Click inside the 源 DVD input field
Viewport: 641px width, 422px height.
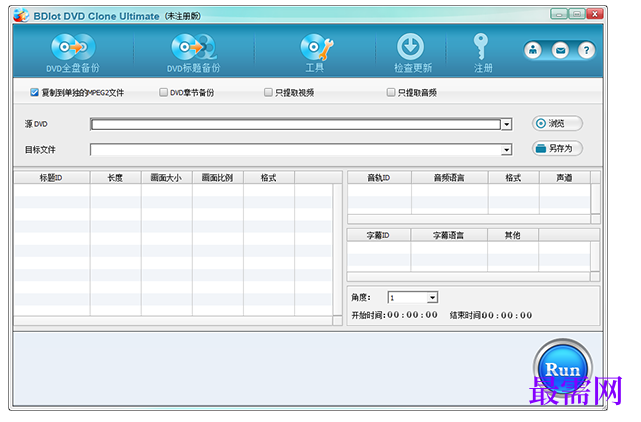click(296, 124)
